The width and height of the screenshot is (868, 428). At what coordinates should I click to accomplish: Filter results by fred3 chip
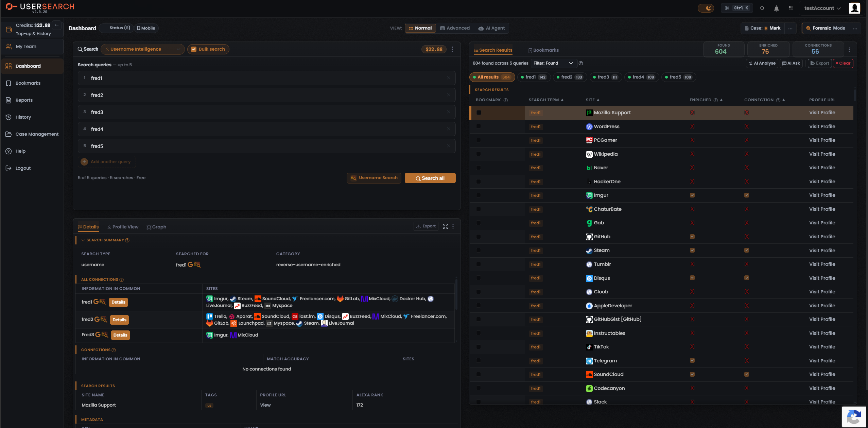(x=606, y=77)
